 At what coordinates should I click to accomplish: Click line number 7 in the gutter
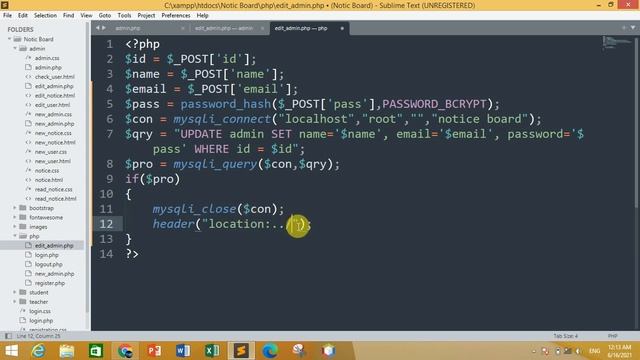pyautogui.click(x=109, y=134)
